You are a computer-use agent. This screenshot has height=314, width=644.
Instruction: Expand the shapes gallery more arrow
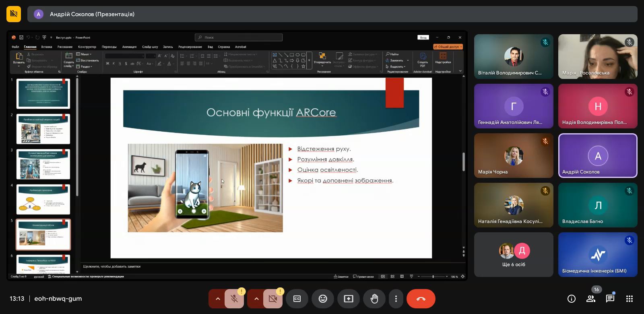(309, 60)
